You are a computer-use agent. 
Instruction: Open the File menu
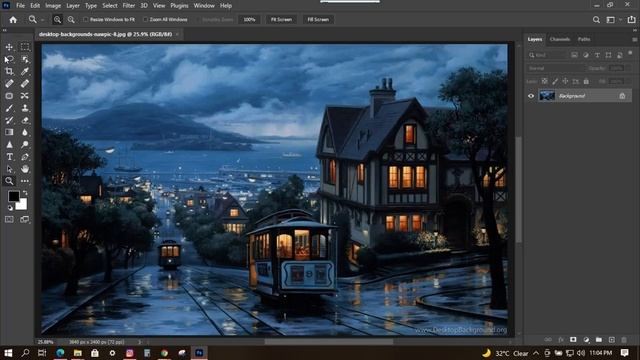pos(20,6)
